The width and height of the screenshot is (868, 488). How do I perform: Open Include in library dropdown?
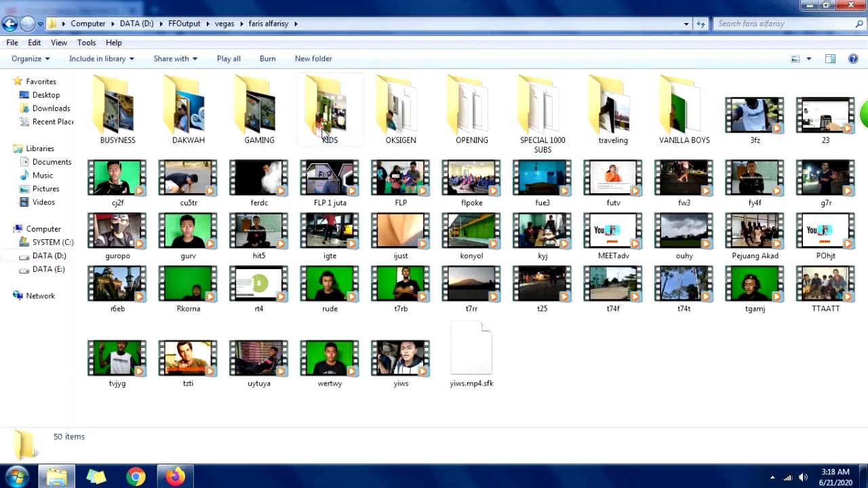[102, 59]
